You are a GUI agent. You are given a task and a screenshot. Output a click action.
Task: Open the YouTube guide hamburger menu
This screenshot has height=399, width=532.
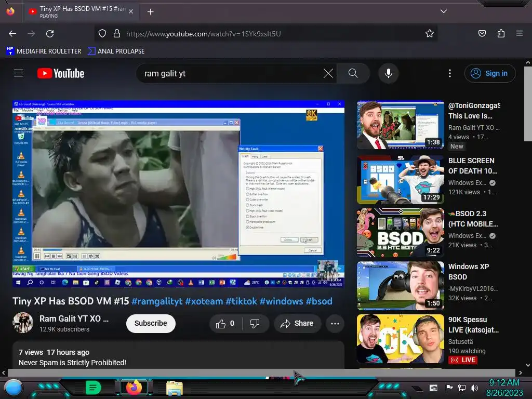pos(19,73)
